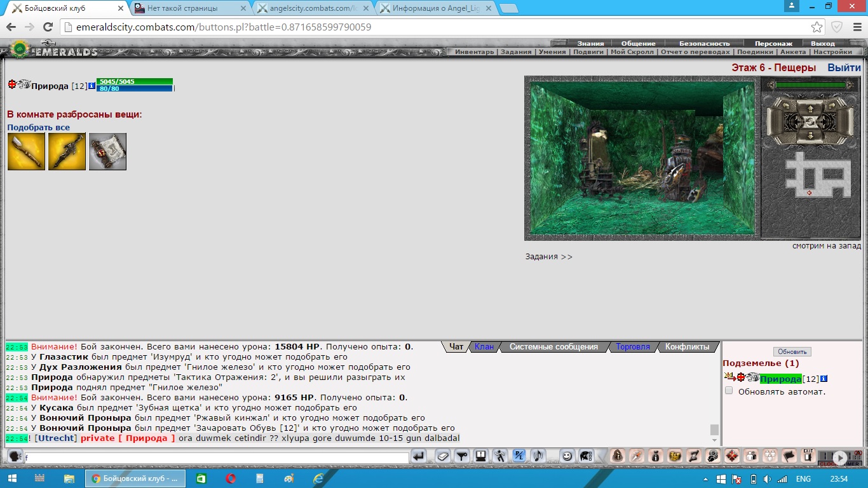Open the Настройки menu item
This screenshot has height=488, width=868.
click(832, 52)
